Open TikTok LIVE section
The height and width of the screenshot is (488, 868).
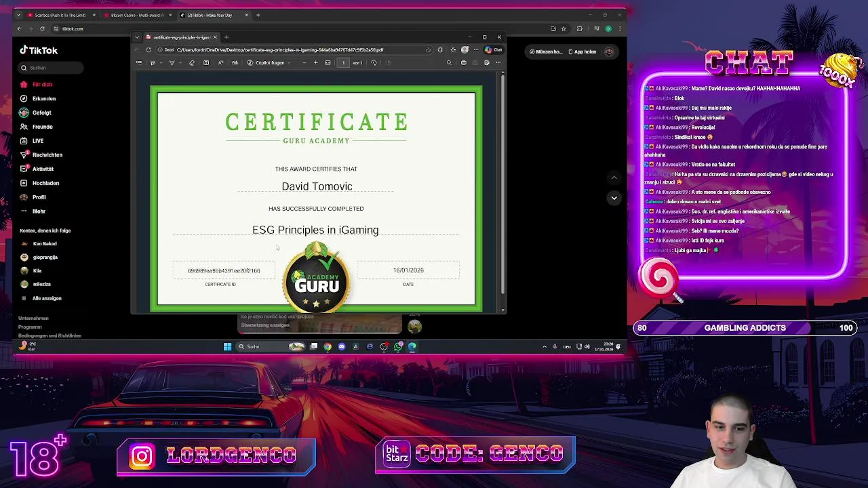click(37, 141)
